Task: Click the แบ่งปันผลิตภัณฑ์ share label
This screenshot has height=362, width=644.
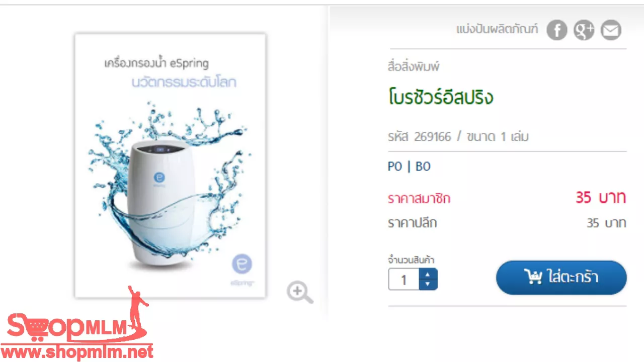Action: (497, 29)
